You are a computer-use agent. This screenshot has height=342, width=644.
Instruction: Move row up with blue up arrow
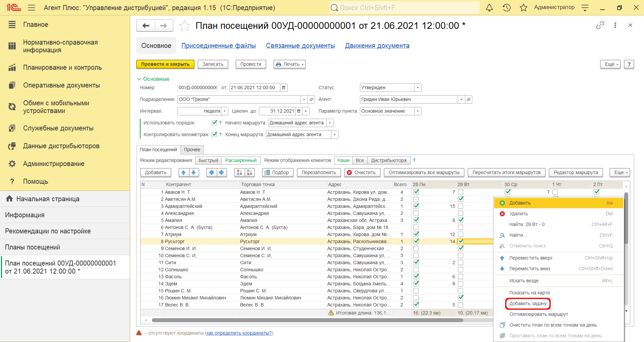pyautogui.click(x=183, y=172)
